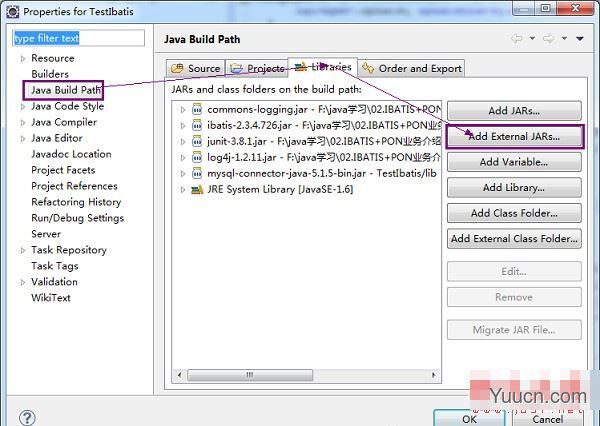
Task: Click the commons-logging.jar file icon
Action: point(197,109)
